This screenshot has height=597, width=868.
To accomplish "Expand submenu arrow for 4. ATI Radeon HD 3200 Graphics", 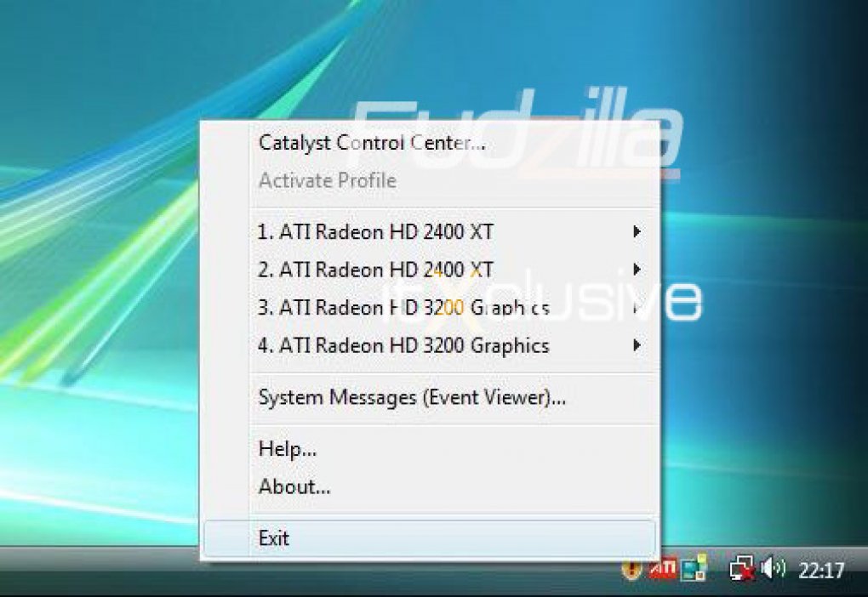I will [637, 345].
